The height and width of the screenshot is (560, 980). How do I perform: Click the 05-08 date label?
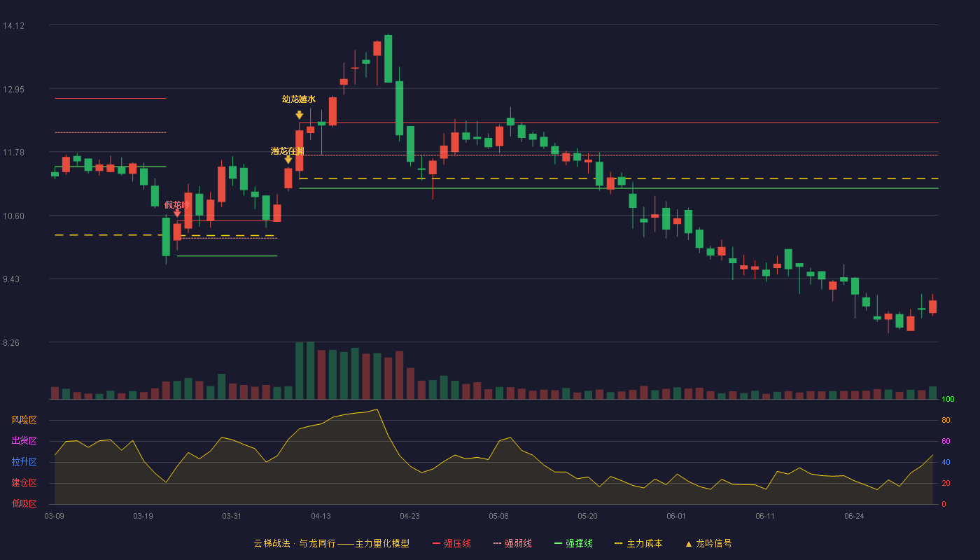[498, 516]
